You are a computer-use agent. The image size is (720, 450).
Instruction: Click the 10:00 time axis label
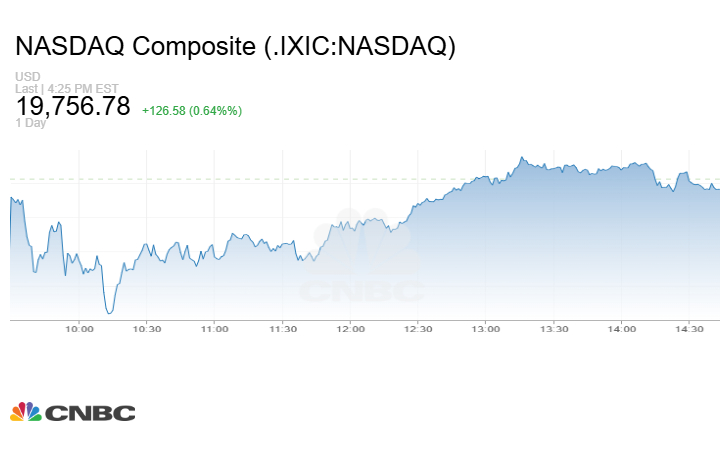click(x=79, y=329)
